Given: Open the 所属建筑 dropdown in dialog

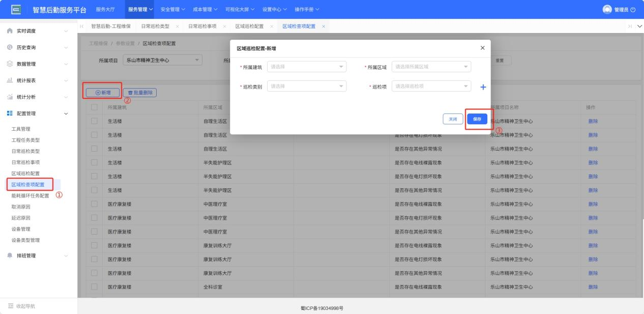Looking at the screenshot, I should tap(307, 67).
